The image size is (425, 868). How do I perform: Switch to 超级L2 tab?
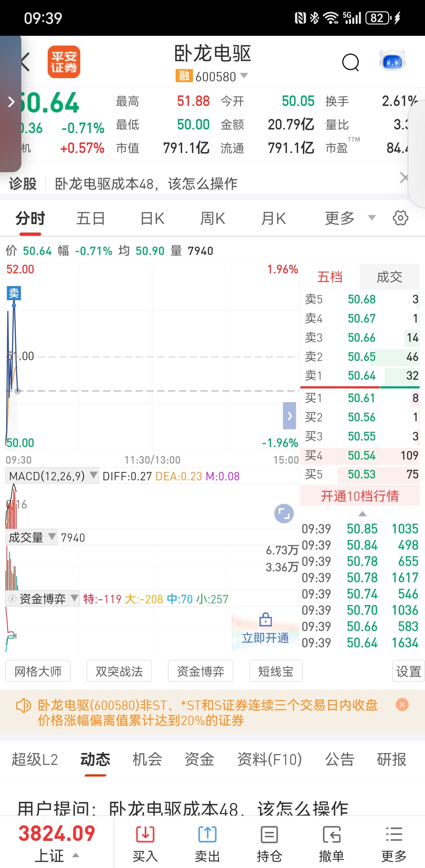tap(35, 759)
